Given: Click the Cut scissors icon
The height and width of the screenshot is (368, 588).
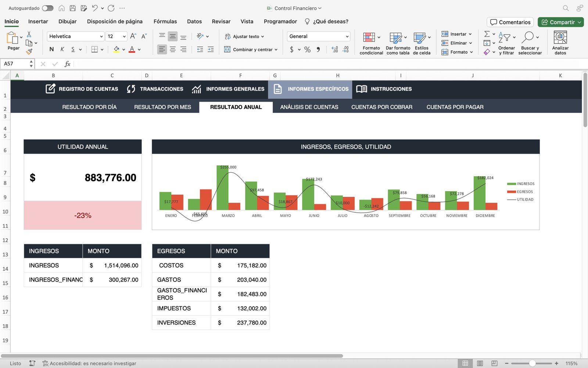Looking at the screenshot, I should pos(29,34).
